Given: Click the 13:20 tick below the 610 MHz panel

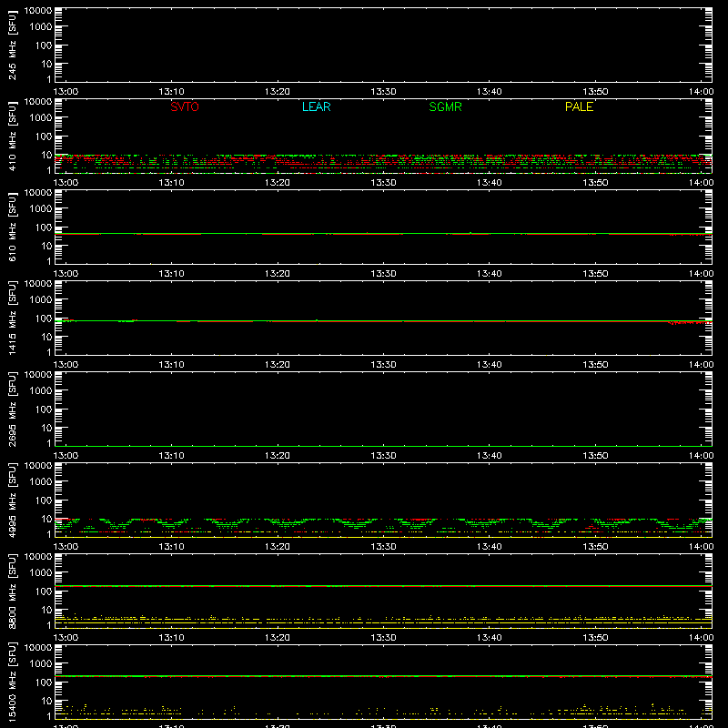Looking at the screenshot, I should pos(278,274).
